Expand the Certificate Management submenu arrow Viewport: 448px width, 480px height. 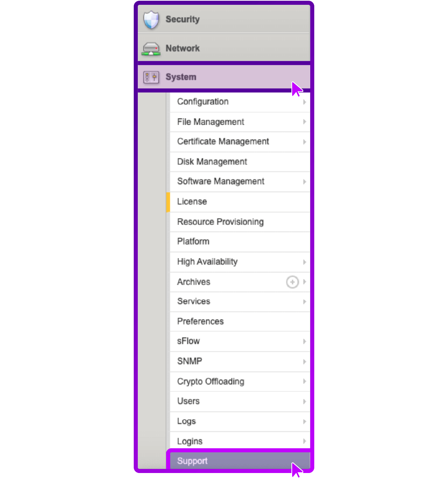point(305,142)
